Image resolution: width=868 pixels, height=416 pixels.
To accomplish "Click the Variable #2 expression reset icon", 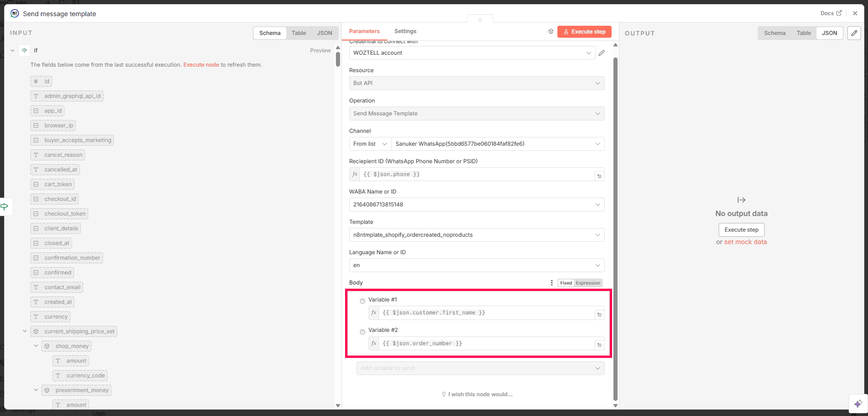I will click(599, 345).
